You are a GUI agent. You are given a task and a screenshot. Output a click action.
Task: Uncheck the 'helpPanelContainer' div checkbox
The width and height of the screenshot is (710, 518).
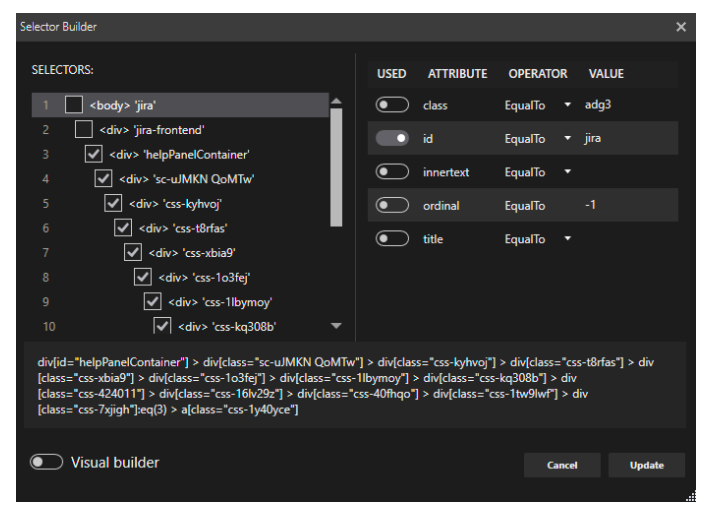pyautogui.click(x=94, y=154)
